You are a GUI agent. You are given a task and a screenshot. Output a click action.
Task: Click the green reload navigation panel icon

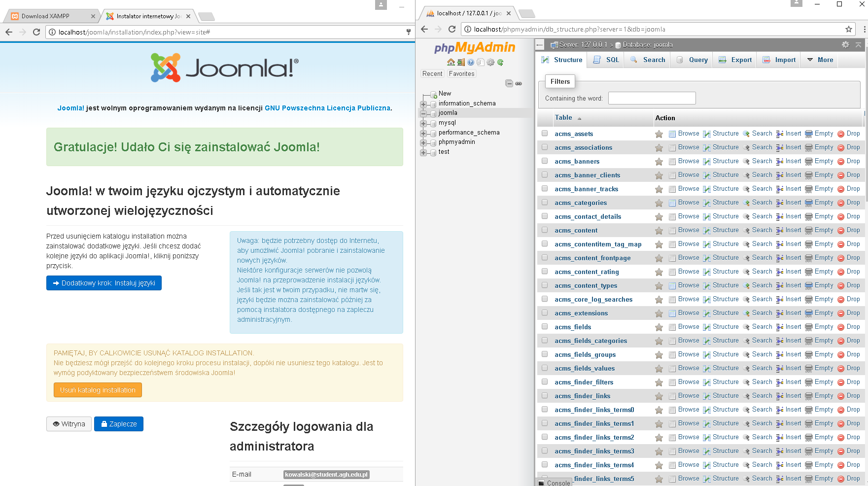tap(500, 62)
